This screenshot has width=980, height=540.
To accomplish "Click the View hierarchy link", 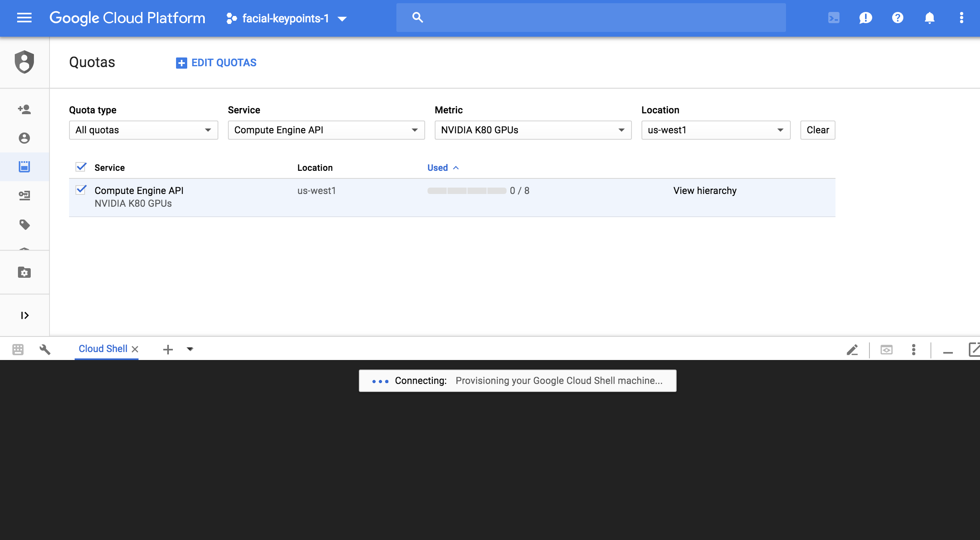I will pos(705,190).
